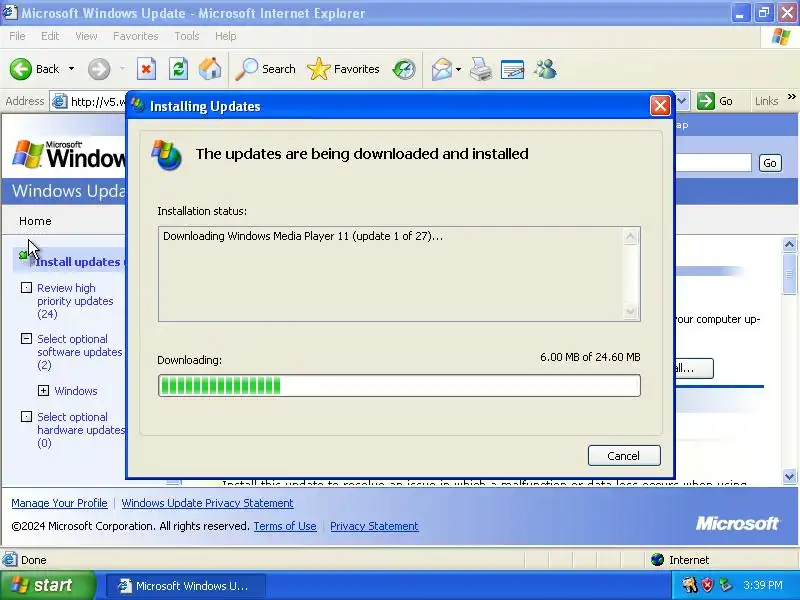The width and height of the screenshot is (800, 600).
Task: Click the Edit page icon
Action: [x=513, y=69]
